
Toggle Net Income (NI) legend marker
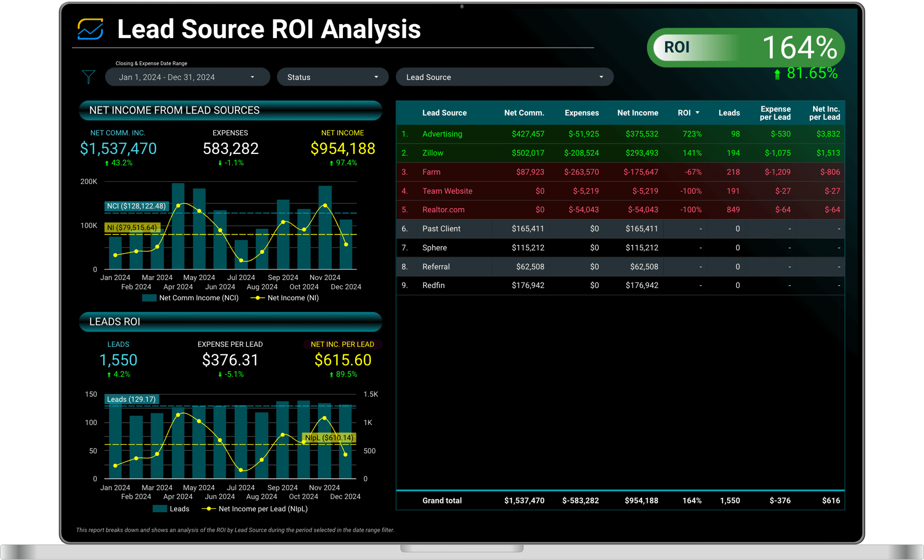click(x=257, y=298)
